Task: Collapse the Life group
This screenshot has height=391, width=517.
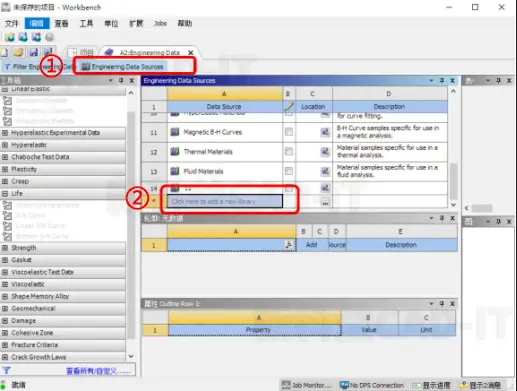Action: 5,193
